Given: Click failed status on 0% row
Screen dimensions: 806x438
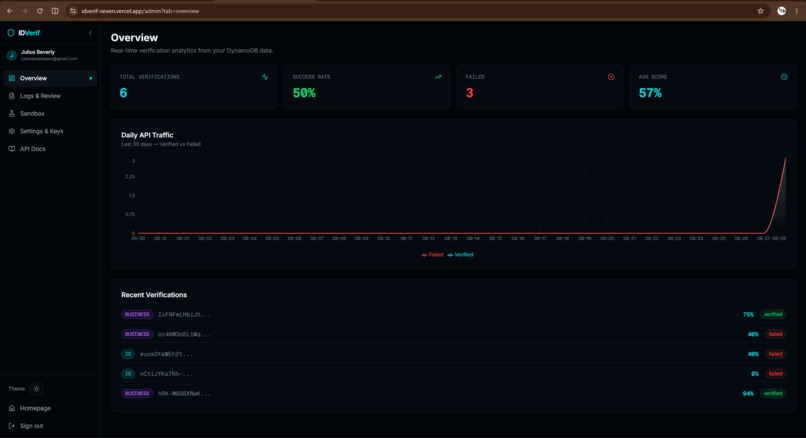Looking at the screenshot, I should point(775,374).
